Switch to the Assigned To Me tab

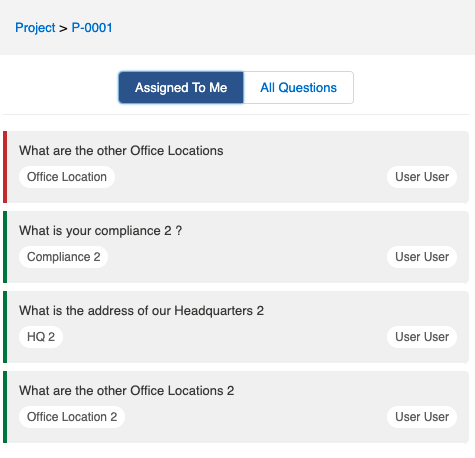tap(181, 88)
